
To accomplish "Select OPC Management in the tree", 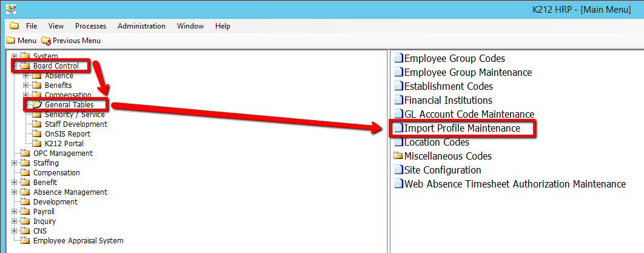I will tap(62, 153).
